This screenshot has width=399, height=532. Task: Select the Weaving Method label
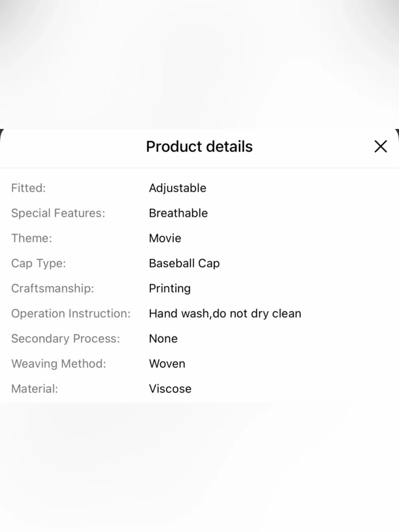59,364
